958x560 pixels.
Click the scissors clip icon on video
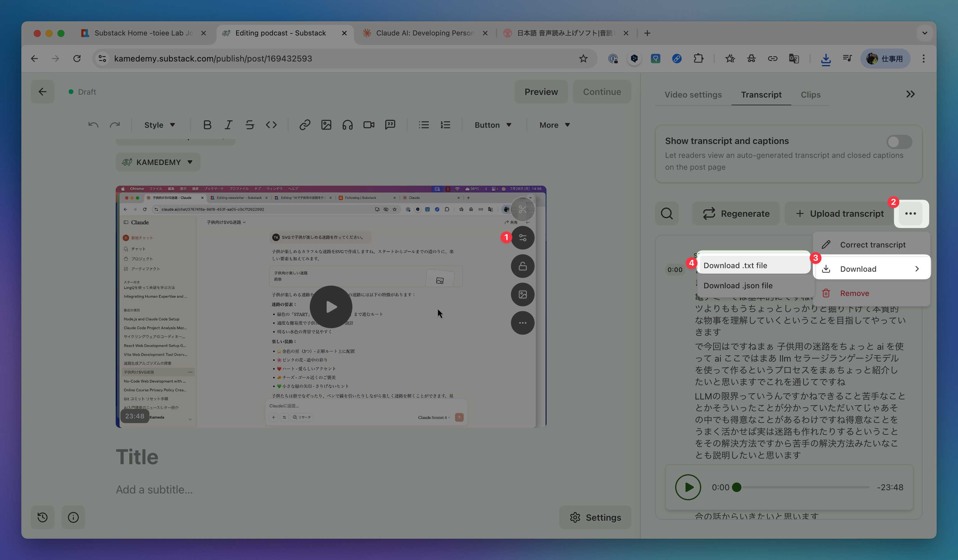pyautogui.click(x=523, y=209)
